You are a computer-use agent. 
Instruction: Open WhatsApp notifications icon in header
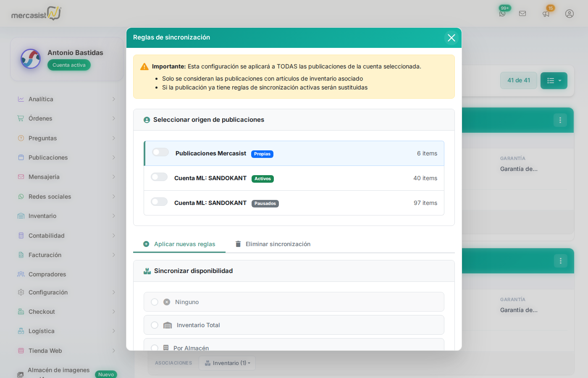click(x=502, y=13)
